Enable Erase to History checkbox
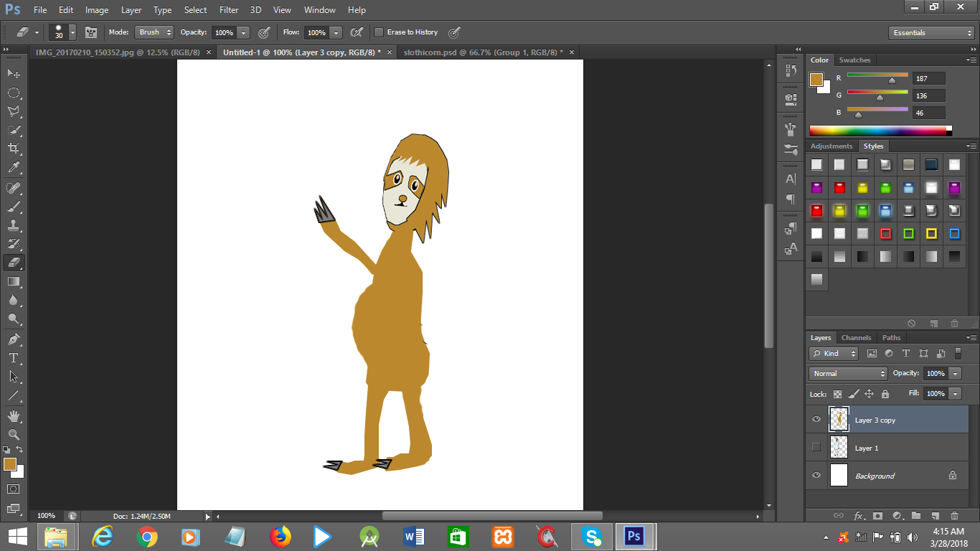Image resolution: width=980 pixels, height=551 pixels. click(x=379, y=32)
